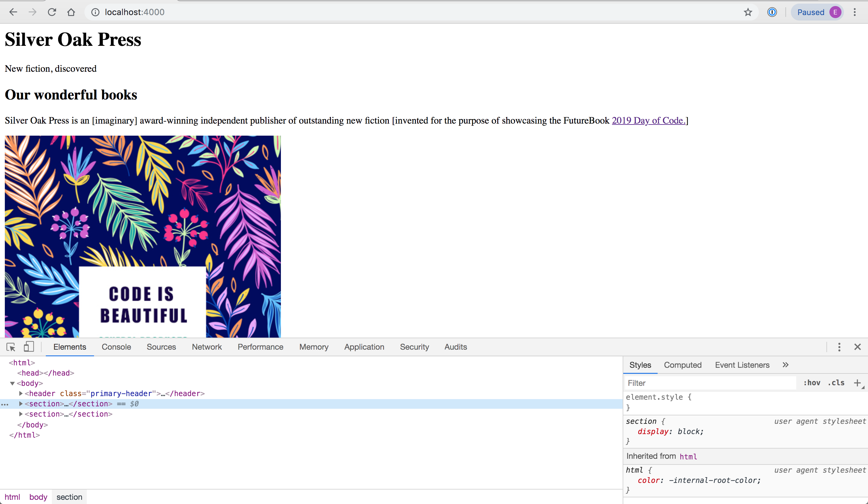Click the browser back arrow
The height and width of the screenshot is (504, 868).
point(13,12)
